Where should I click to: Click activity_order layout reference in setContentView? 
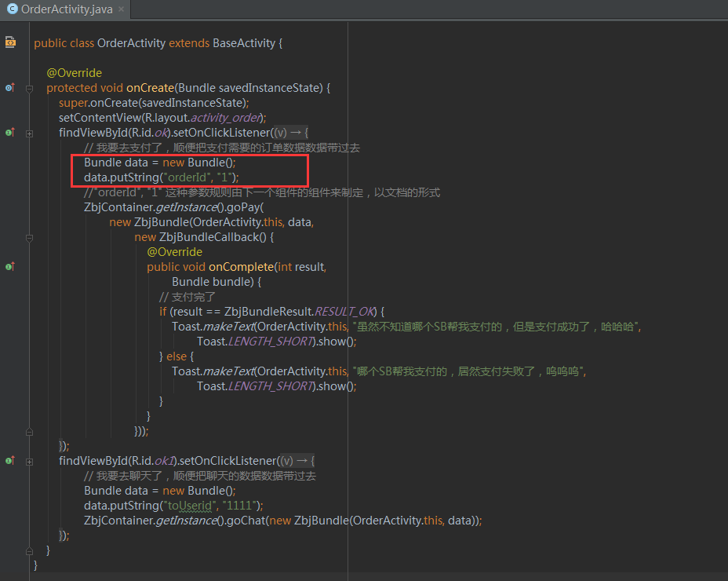pyautogui.click(x=224, y=118)
